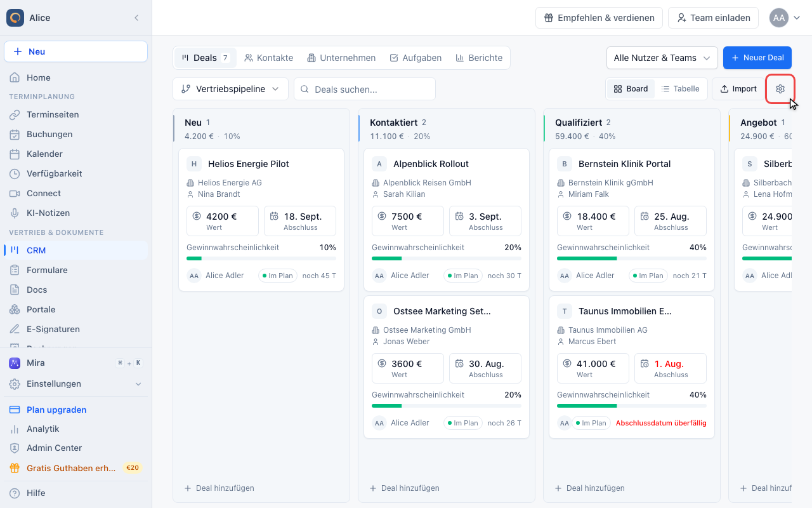The image size is (812, 508).
Task: Switch to Unternehmen tab
Action: [341, 58]
